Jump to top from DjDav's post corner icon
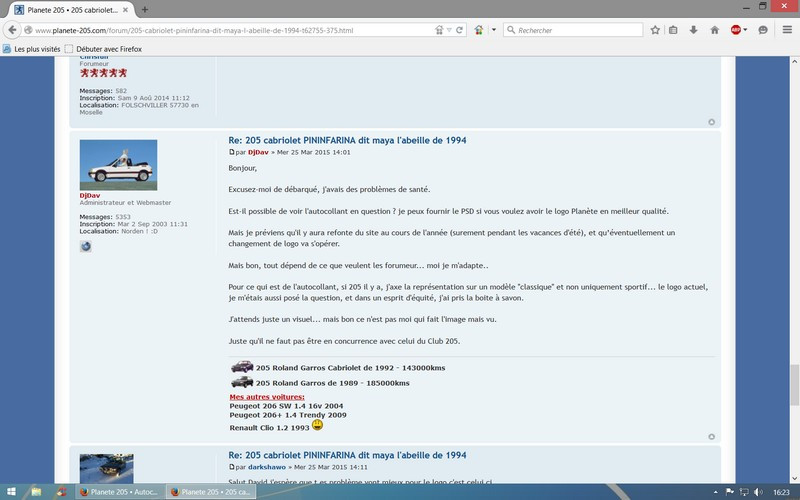800x500 pixels. [x=712, y=437]
